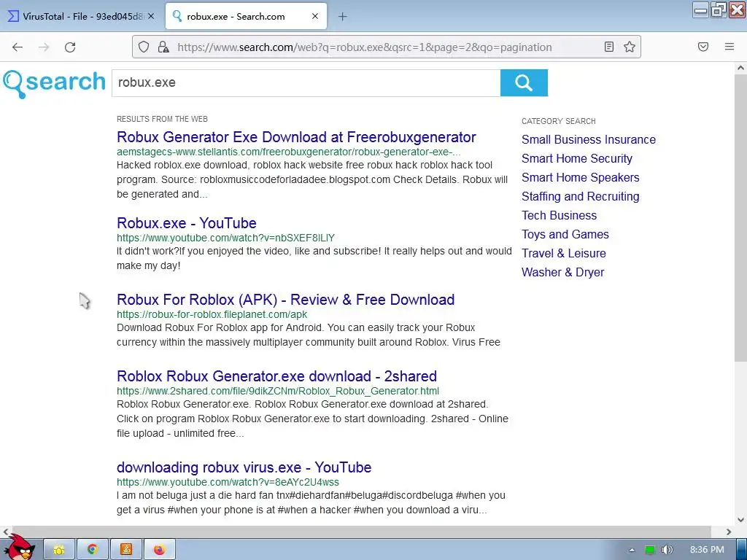Screen dimensions: 747x560
Task: Click youtube.com/watch?v=8eAYc2U4wss URL
Action: pos(228,482)
